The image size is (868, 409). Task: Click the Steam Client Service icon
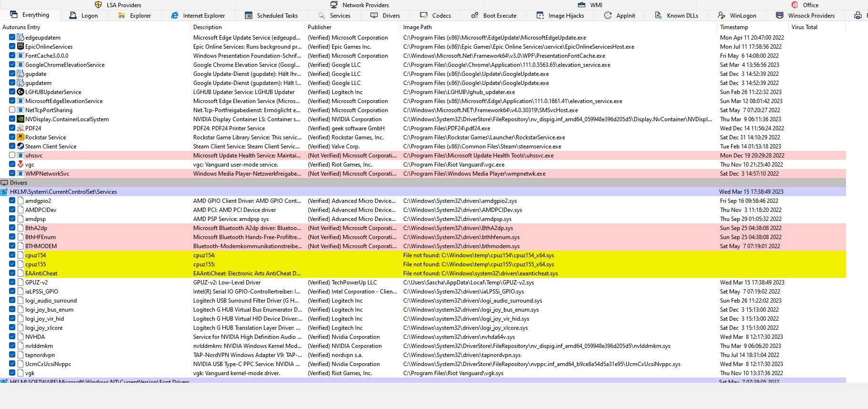click(x=21, y=146)
